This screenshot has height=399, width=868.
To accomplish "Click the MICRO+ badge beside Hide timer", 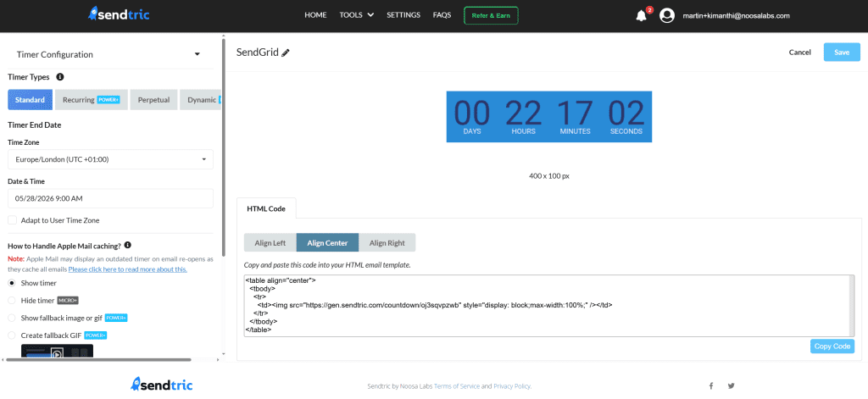I will pyautogui.click(x=68, y=301).
